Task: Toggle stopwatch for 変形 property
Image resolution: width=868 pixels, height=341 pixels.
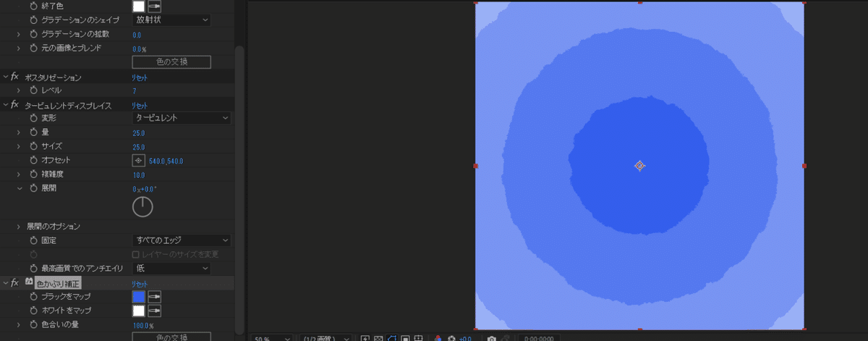Action: [33, 117]
